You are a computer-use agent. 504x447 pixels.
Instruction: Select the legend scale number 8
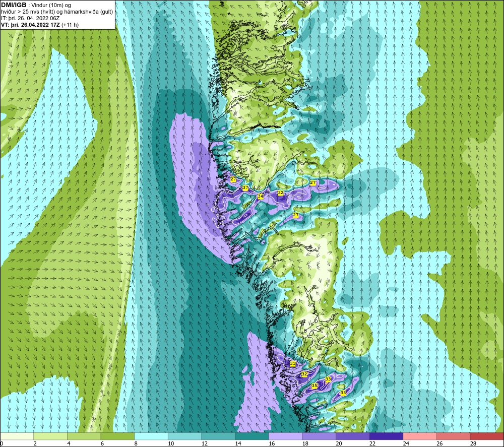point(136,443)
